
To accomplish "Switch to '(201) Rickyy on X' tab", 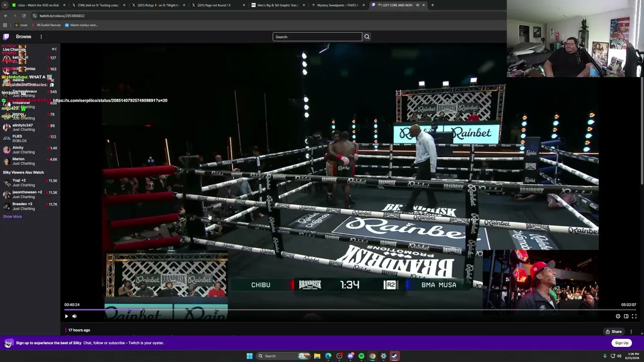I will (158, 5).
